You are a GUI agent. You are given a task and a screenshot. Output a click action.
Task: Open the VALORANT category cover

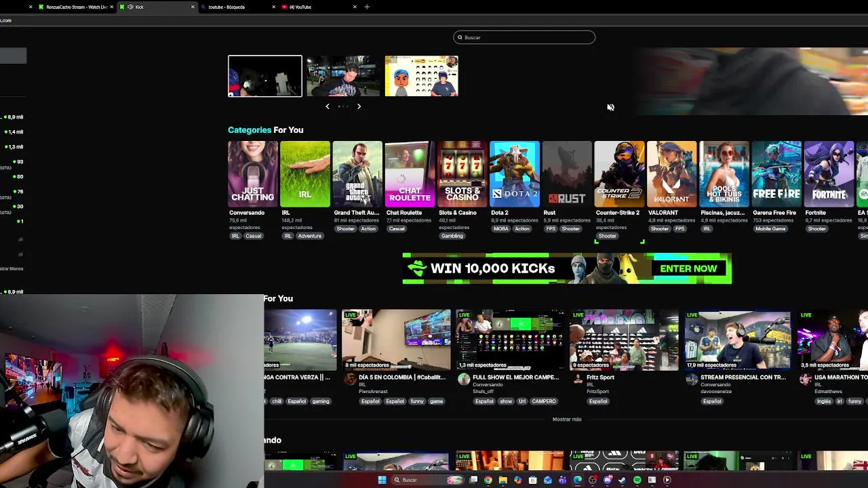pos(671,174)
